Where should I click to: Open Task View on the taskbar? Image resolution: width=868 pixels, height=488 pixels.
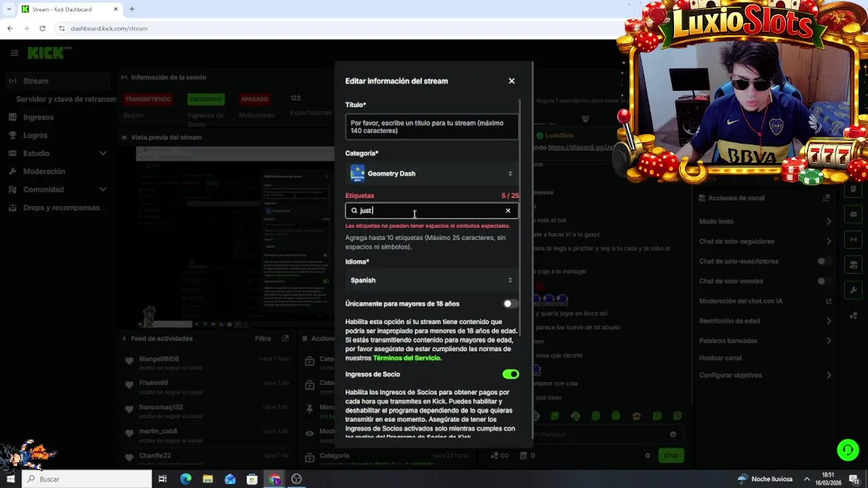163,479
